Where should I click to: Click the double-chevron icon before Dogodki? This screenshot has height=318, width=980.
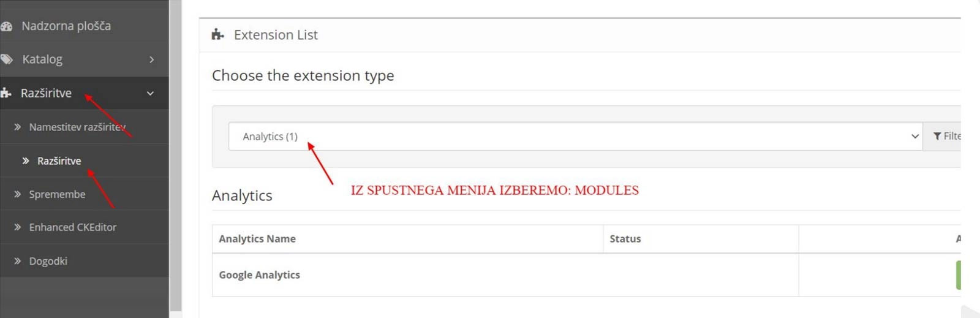point(18,261)
